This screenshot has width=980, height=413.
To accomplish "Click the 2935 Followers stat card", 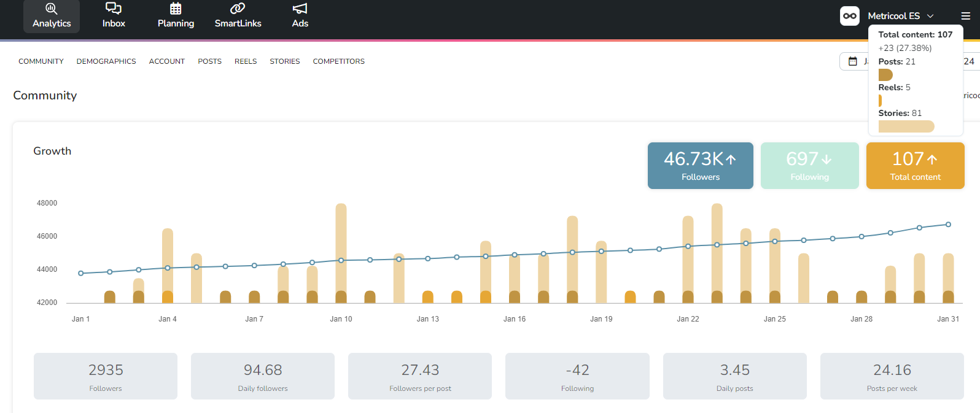I will [x=106, y=376].
